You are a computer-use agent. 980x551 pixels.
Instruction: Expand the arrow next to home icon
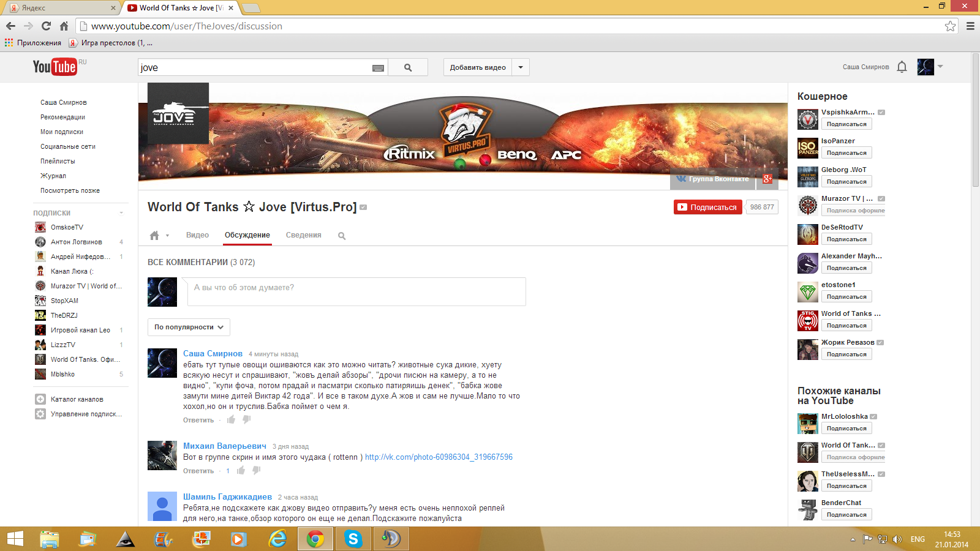167,236
